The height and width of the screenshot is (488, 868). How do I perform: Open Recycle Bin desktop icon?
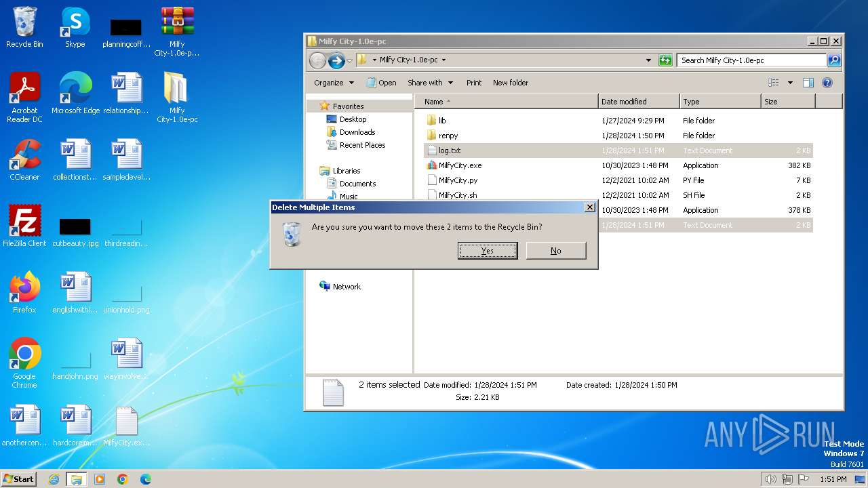(x=24, y=28)
